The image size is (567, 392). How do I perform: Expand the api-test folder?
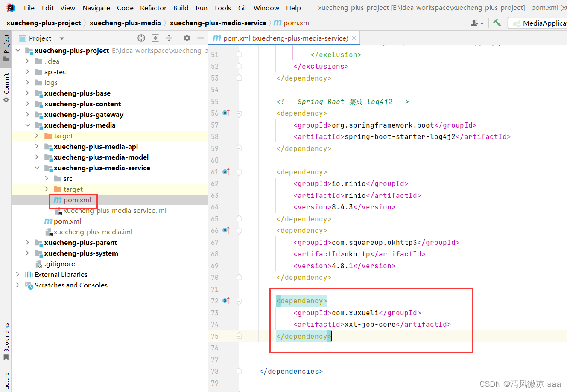click(27, 72)
